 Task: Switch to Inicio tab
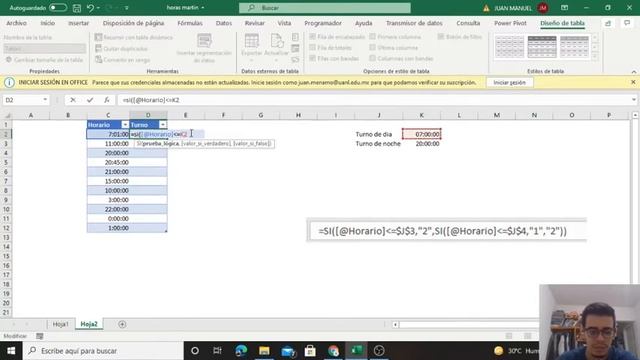47,23
